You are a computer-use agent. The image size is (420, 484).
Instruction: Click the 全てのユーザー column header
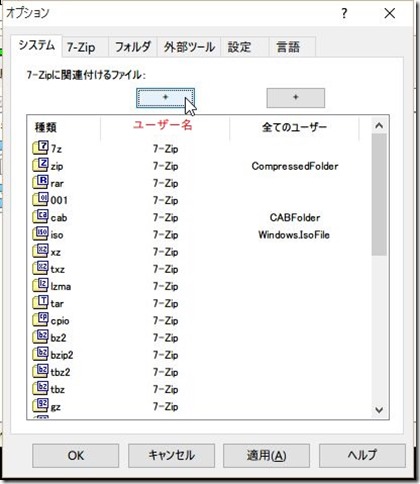click(x=294, y=127)
